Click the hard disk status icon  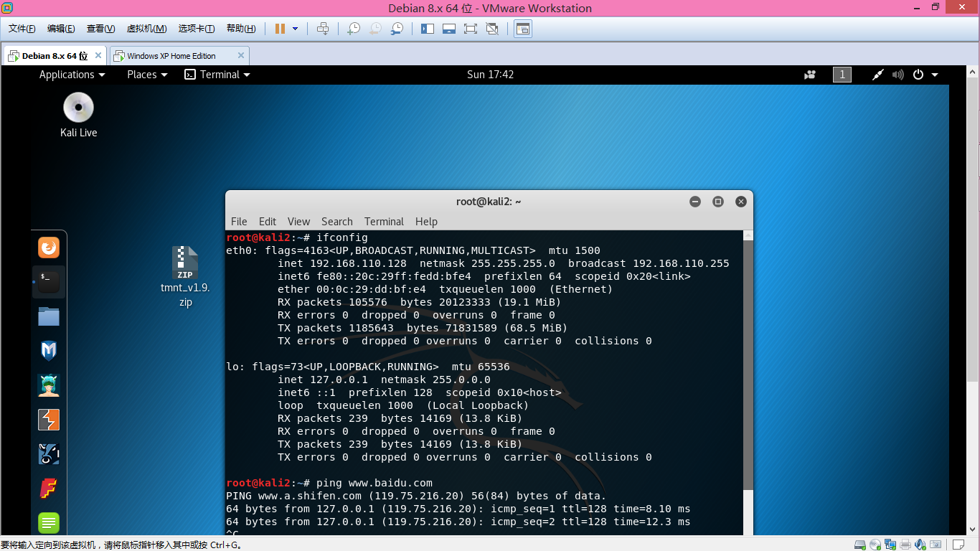[859, 545]
